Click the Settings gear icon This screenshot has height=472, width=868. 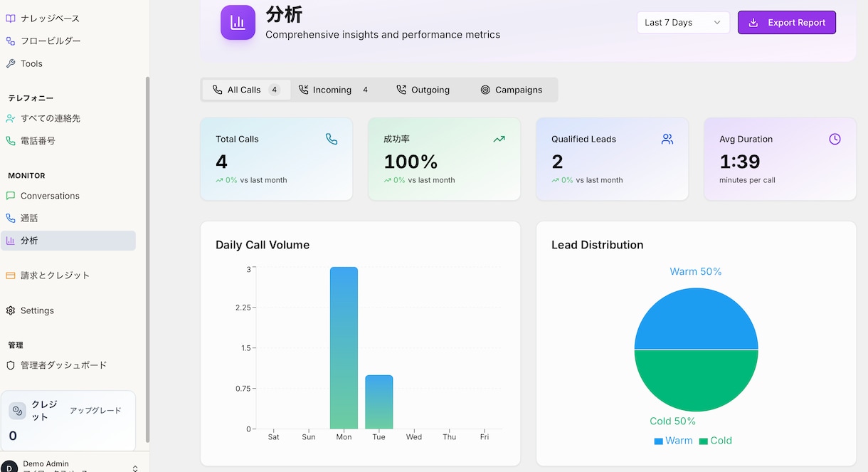pos(10,310)
